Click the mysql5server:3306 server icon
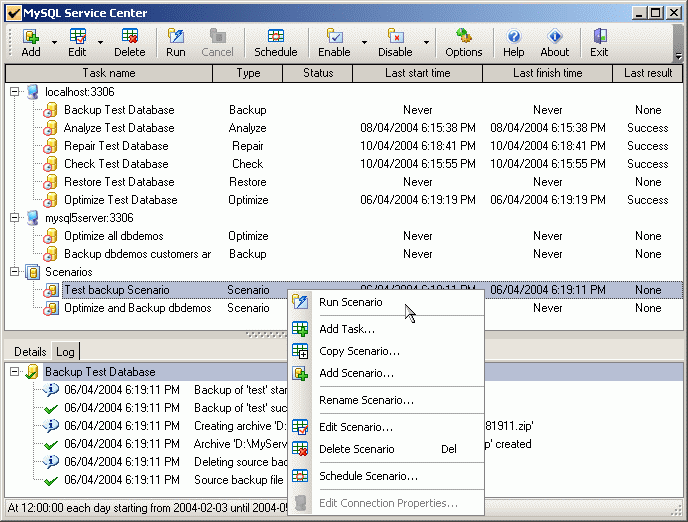 click(x=32, y=218)
